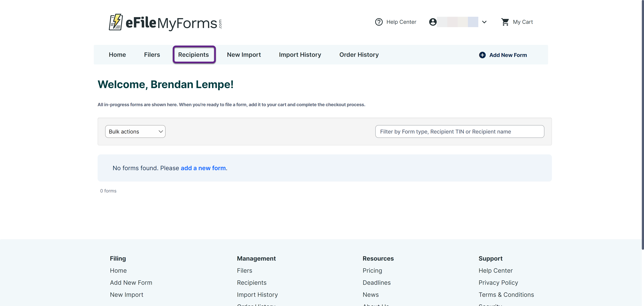Click the 'add a new form' link
The image size is (644, 306).
(x=203, y=168)
